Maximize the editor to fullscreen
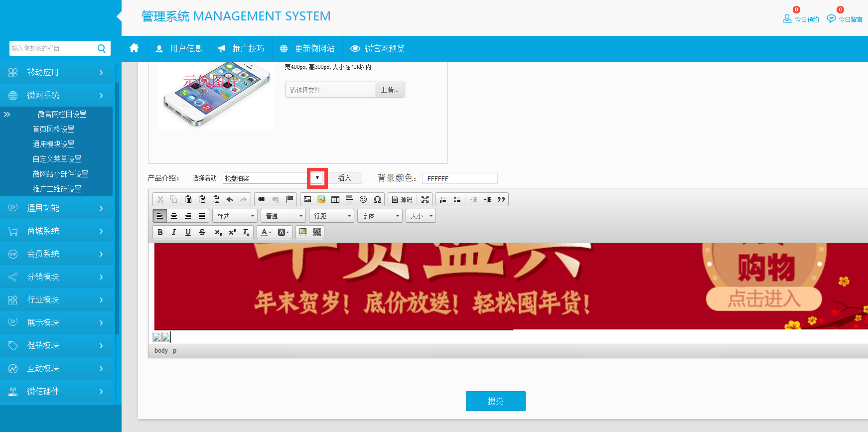The height and width of the screenshot is (432, 868). tap(425, 199)
